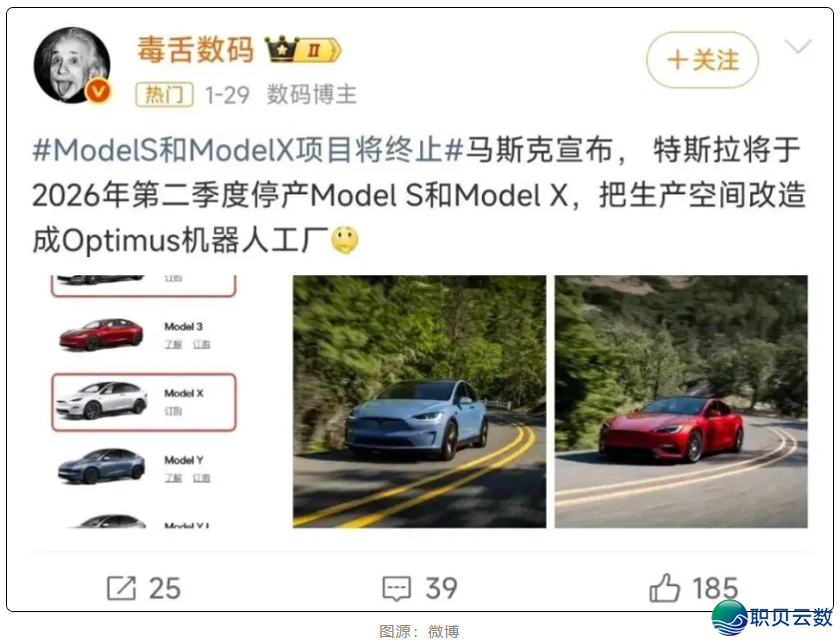Click the repost count 25

point(165,588)
